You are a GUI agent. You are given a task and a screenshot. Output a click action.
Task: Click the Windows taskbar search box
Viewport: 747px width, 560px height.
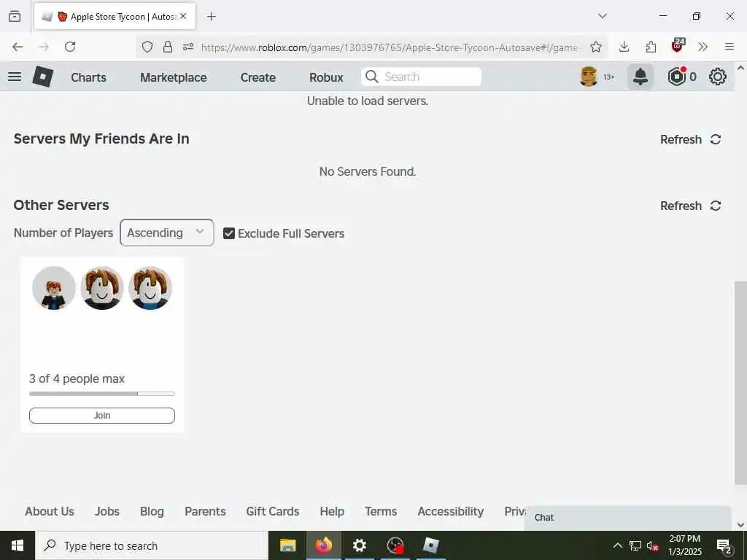[152, 545]
